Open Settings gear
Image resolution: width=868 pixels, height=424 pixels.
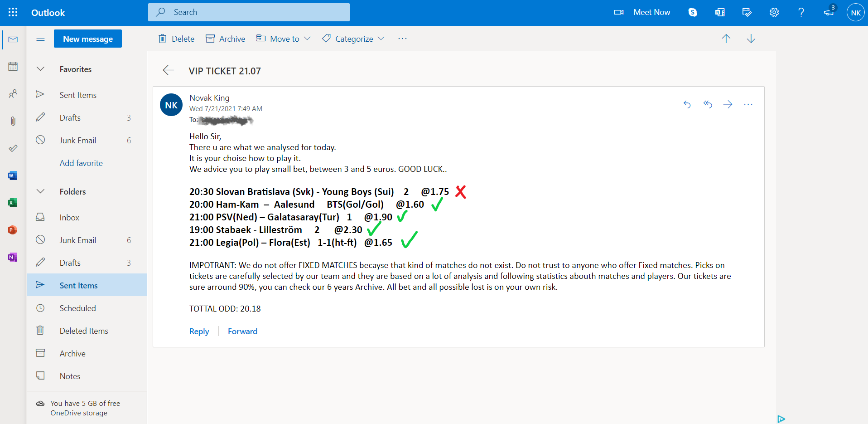(x=774, y=12)
